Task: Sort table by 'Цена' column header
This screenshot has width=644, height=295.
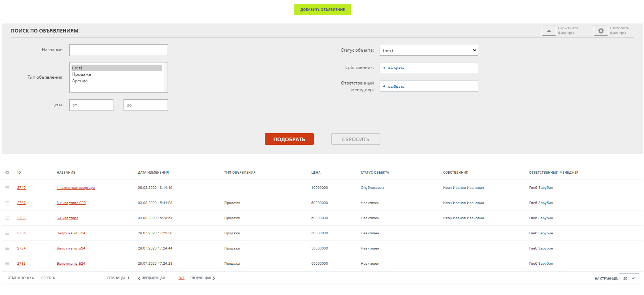Action: (x=316, y=173)
